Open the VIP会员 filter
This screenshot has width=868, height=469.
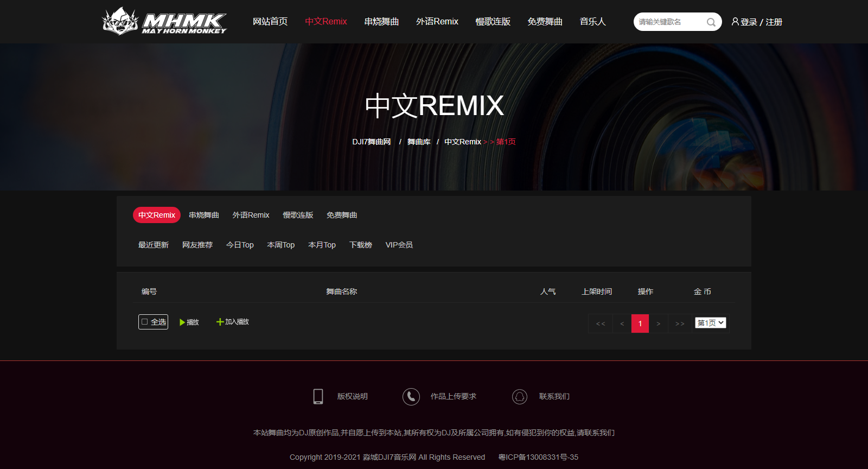tap(399, 245)
